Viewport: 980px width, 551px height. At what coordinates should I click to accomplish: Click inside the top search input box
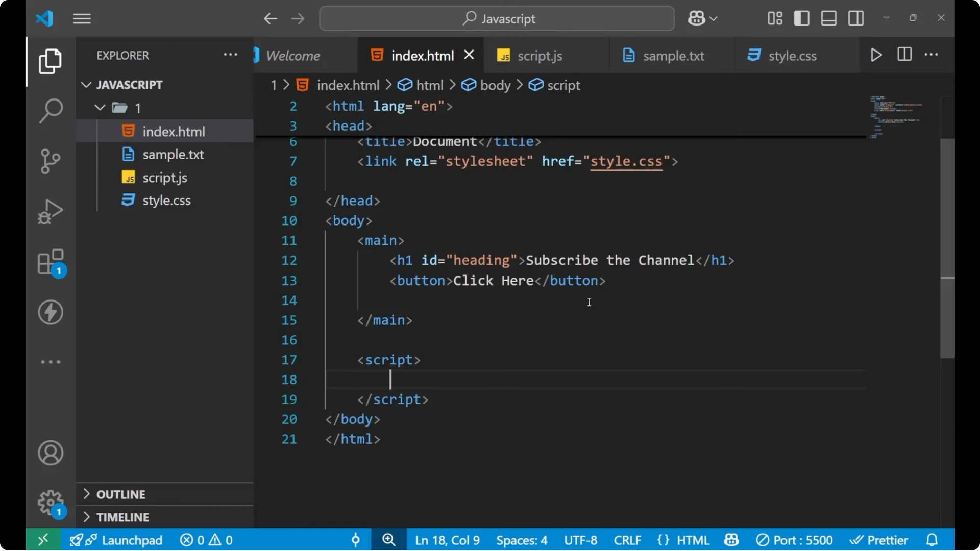pyautogui.click(x=496, y=18)
